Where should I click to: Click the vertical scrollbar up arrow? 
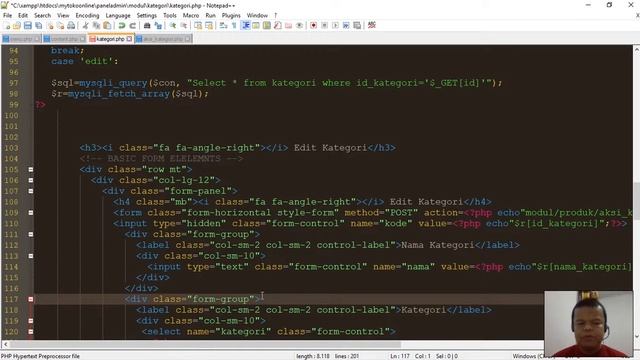[x=636, y=49]
